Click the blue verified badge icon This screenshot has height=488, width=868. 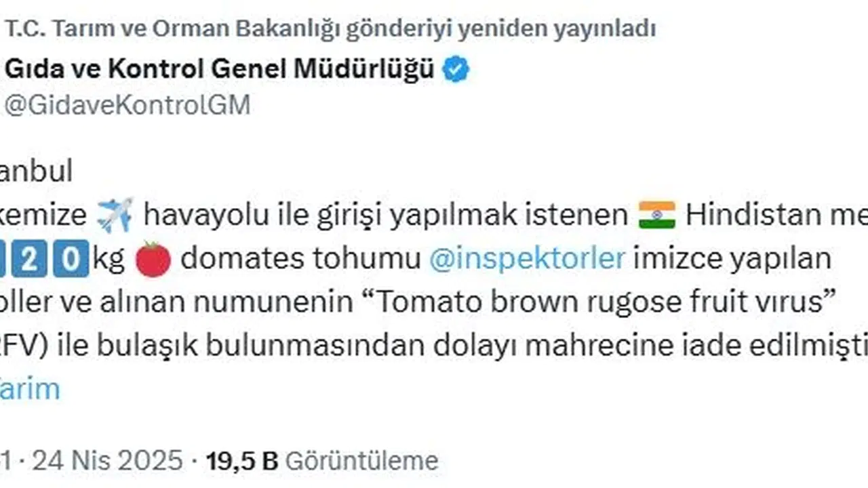pyautogui.click(x=456, y=70)
